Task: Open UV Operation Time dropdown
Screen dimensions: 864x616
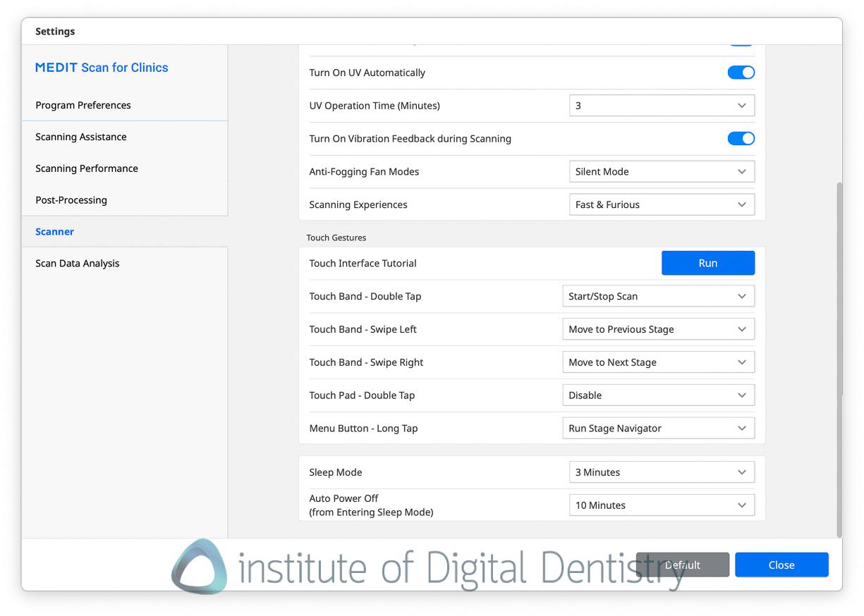Action: [x=661, y=106]
